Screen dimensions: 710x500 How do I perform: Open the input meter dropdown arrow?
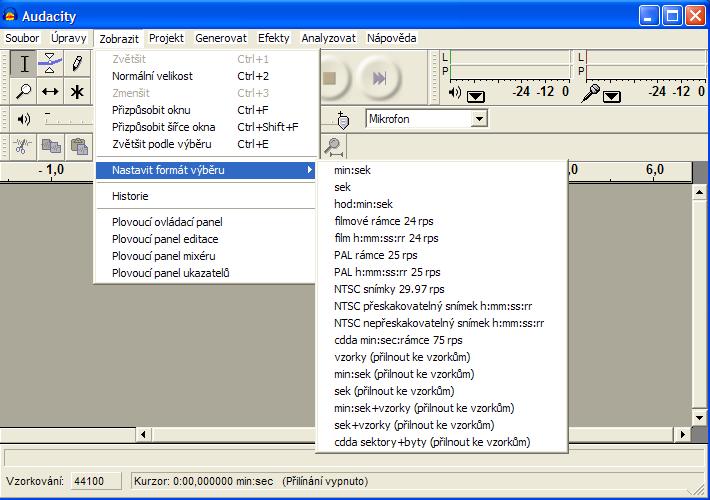point(611,96)
